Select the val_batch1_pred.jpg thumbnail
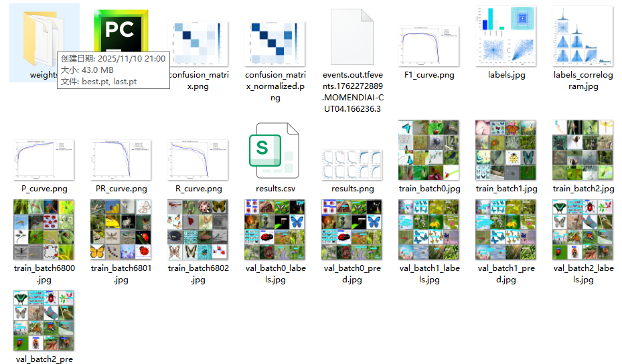 point(506,230)
